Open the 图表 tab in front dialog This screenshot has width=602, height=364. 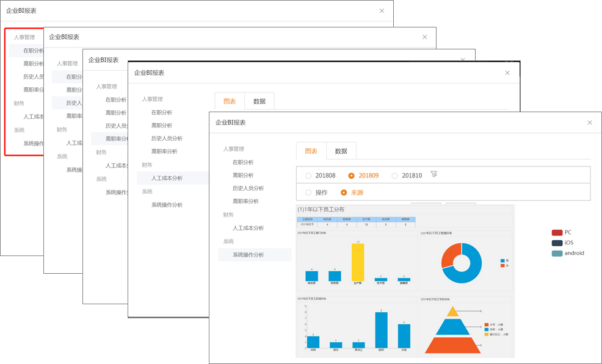click(x=311, y=151)
